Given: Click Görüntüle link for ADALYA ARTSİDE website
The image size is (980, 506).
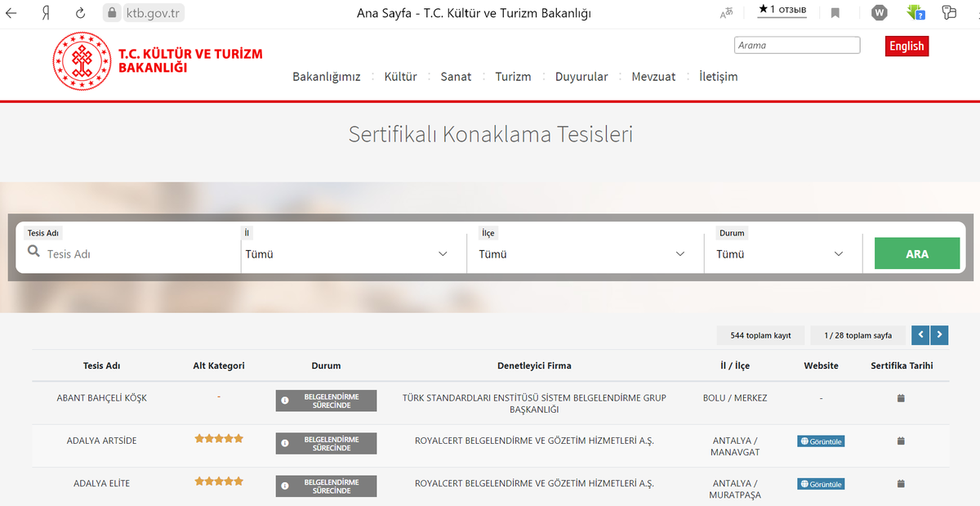Looking at the screenshot, I should point(821,441).
